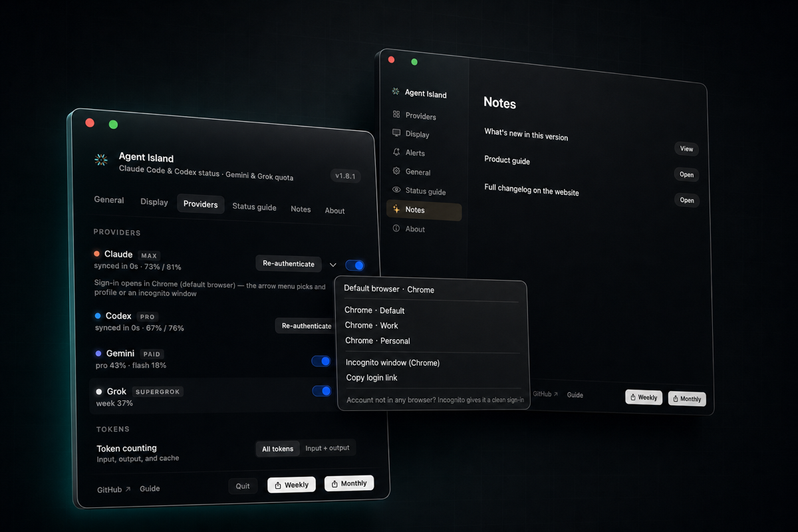The width and height of the screenshot is (798, 532).
Task: Re-authenticate the Claude provider
Action: [x=289, y=264]
